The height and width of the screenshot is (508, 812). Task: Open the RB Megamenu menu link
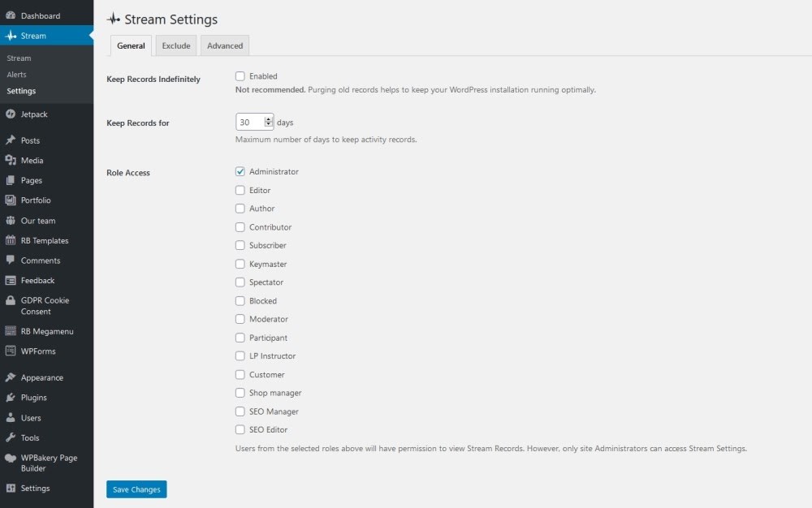pyautogui.click(x=46, y=331)
